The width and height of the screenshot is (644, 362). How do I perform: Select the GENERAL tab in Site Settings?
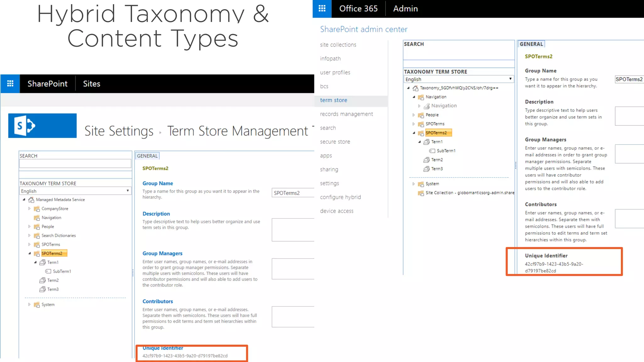point(147,156)
